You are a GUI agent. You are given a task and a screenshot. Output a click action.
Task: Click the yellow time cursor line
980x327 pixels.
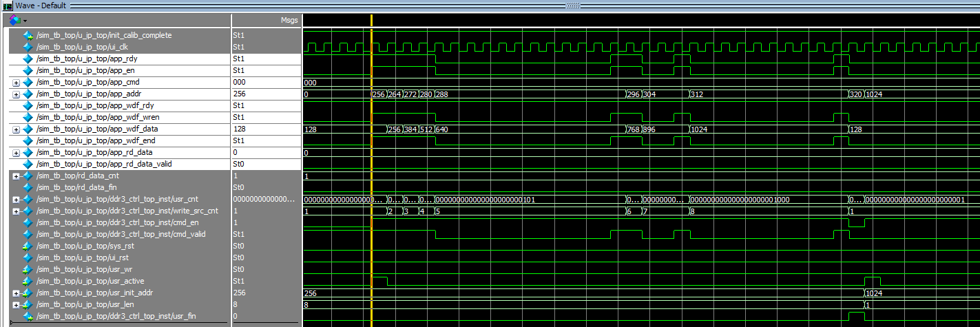pos(371,172)
